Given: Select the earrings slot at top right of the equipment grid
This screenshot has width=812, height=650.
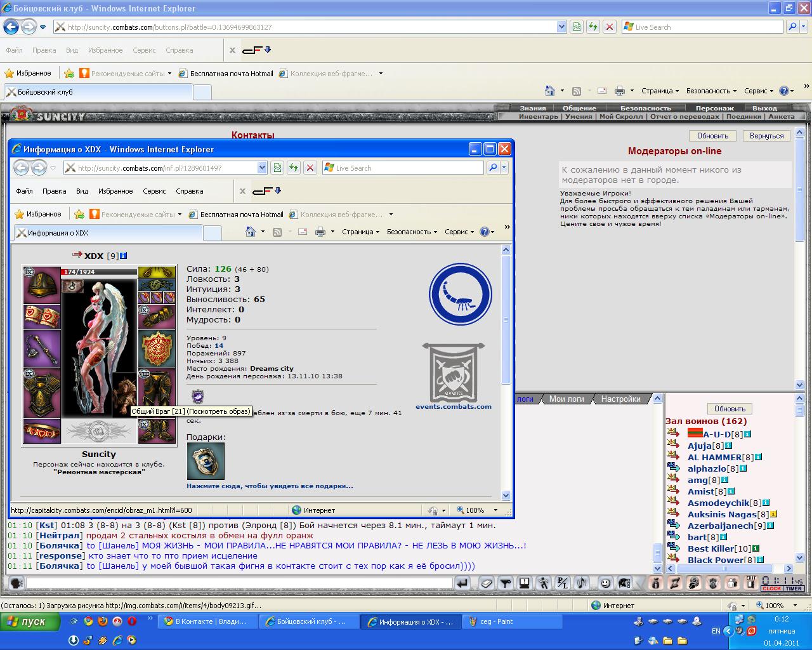Looking at the screenshot, I should [x=157, y=272].
